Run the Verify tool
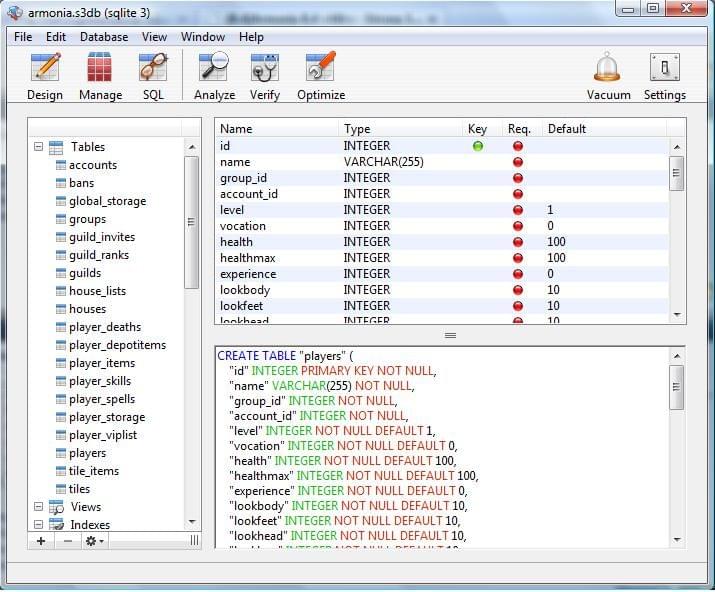The height and width of the screenshot is (592, 715). [x=264, y=76]
